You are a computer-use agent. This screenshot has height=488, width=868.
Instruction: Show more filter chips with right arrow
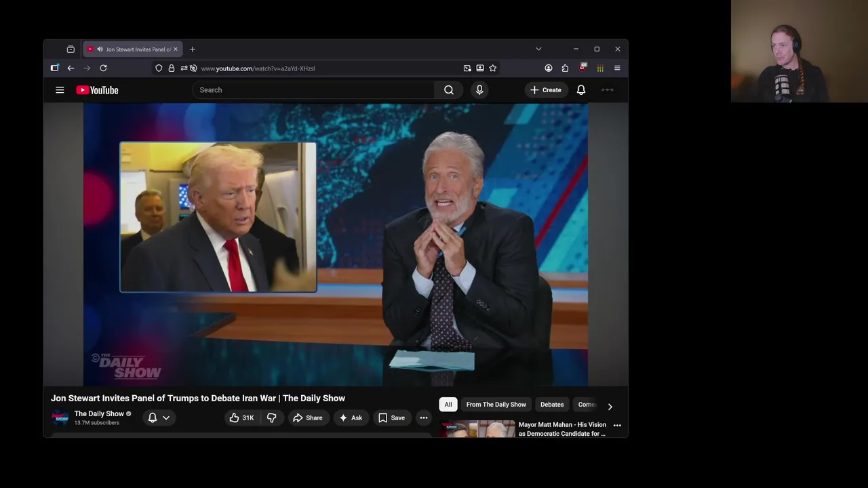(610, 407)
